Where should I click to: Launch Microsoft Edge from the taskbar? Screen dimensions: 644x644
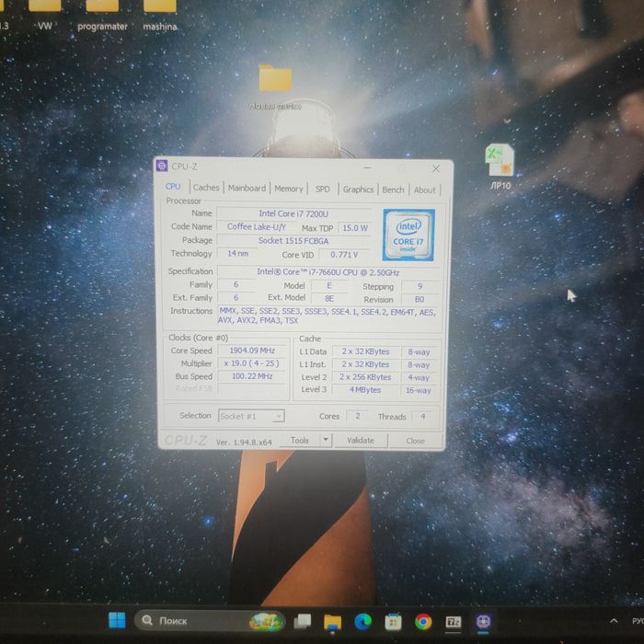[362, 622]
